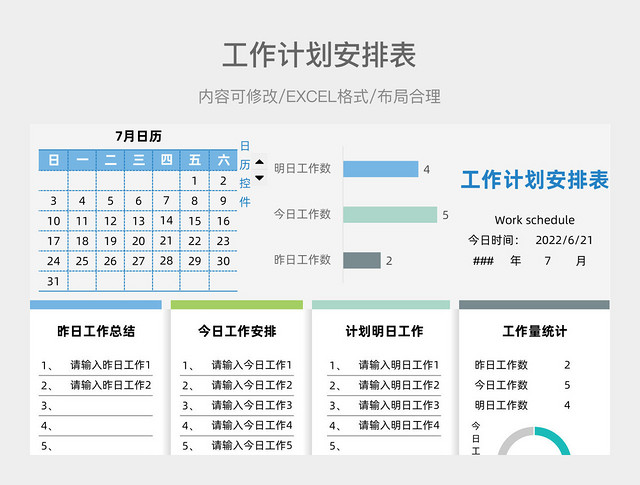The image size is (640, 485).
Task: Click the main 工作计划安排表 page title
Action: pyautogui.click(x=319, y=55)
